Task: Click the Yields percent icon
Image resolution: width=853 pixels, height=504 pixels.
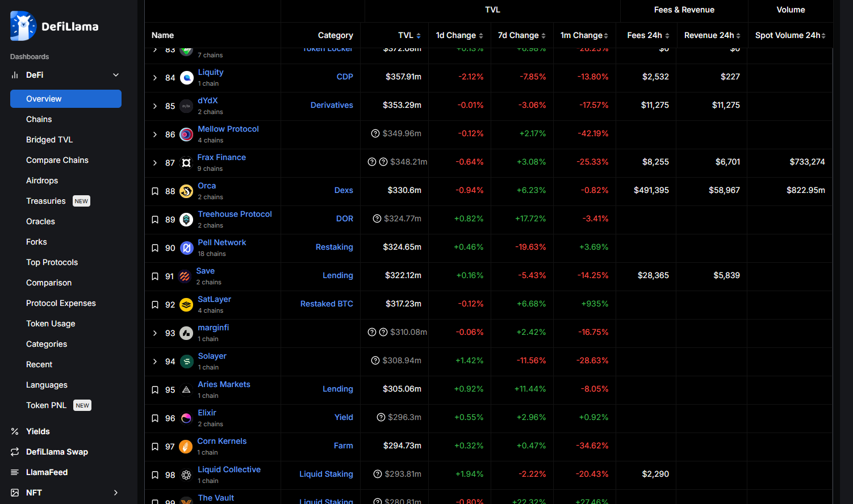Action: pos(15,431)
